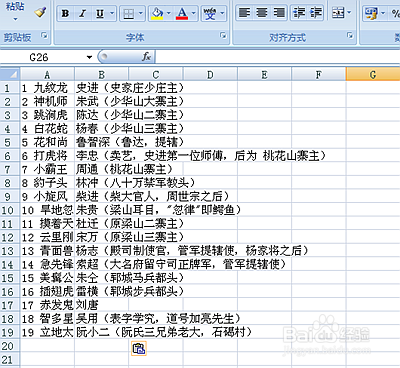Viewport: 400px width, 368px height.
Task: Select column C header
Action: click(x=156, y=74)
